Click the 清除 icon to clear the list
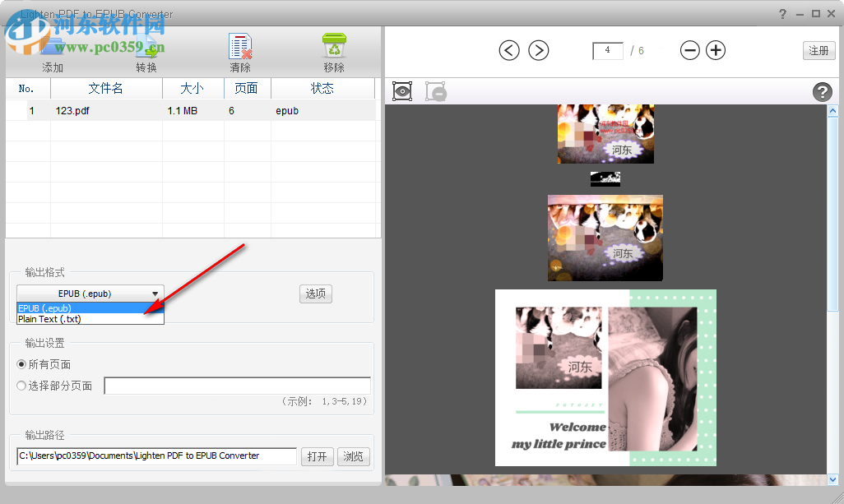844x504 pixels. coord(239,43)
